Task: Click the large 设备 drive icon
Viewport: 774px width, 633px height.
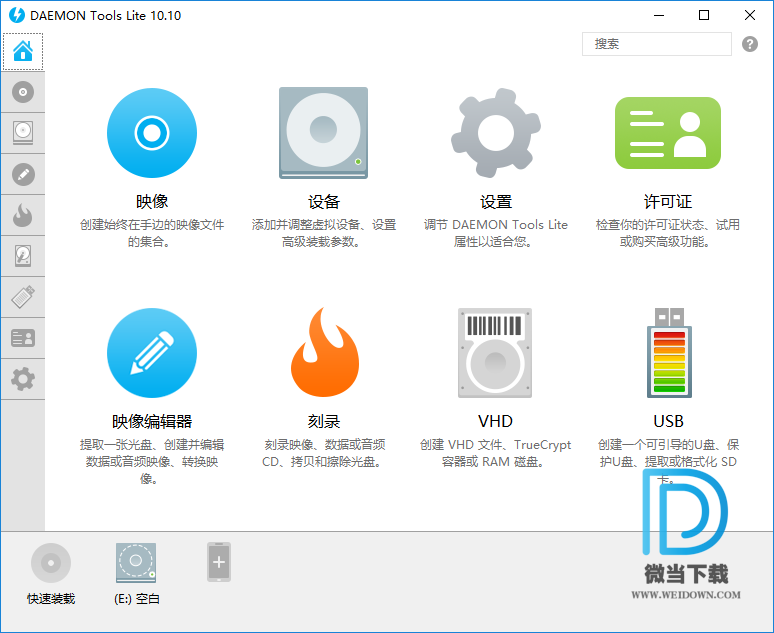Action: click(323, 133)
